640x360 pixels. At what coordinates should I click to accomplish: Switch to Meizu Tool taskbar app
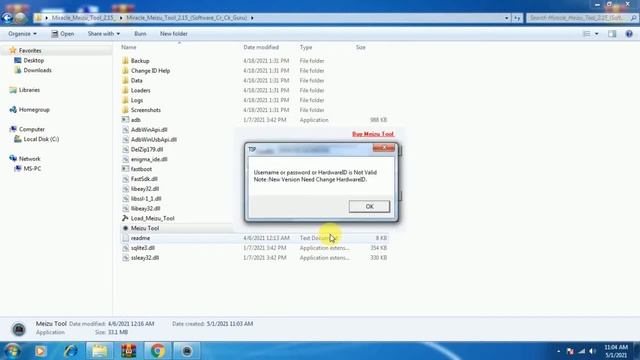pyautogui.click(x=187, y=351)
